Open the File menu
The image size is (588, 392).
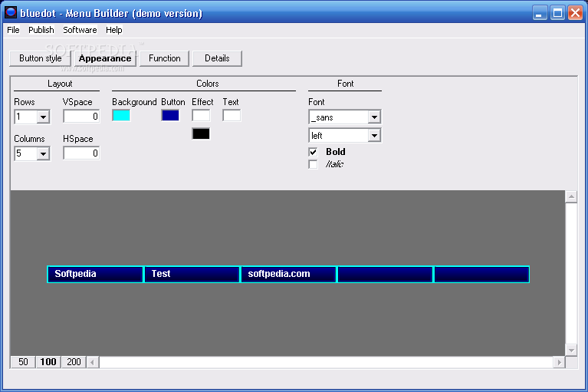[13, 30]
